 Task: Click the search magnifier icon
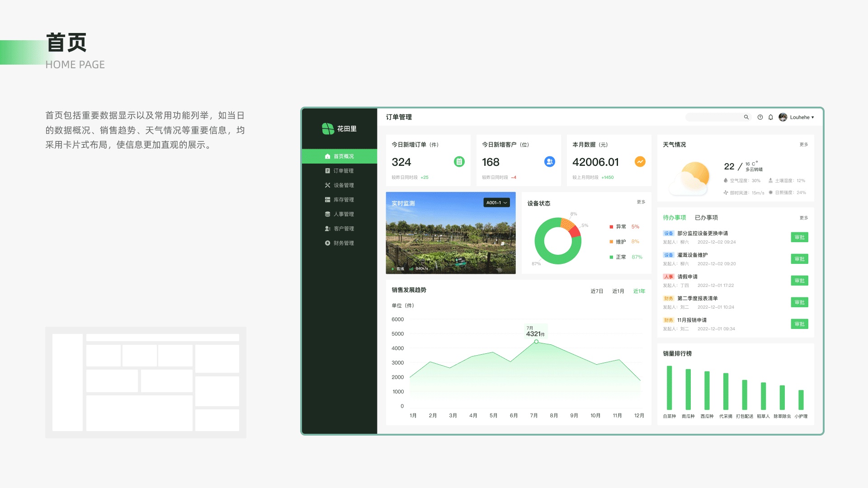pos(746,117)
